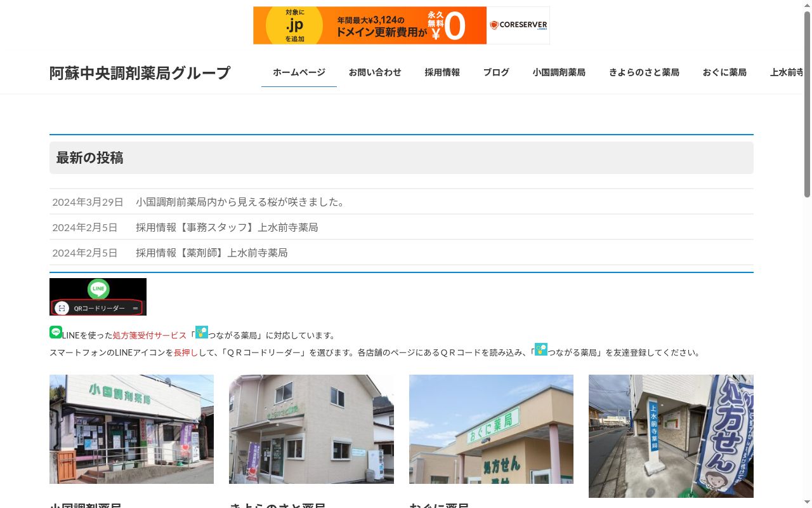Open the お問い合わせ menu item
The image size is (812, 508).
click(375, 72)
